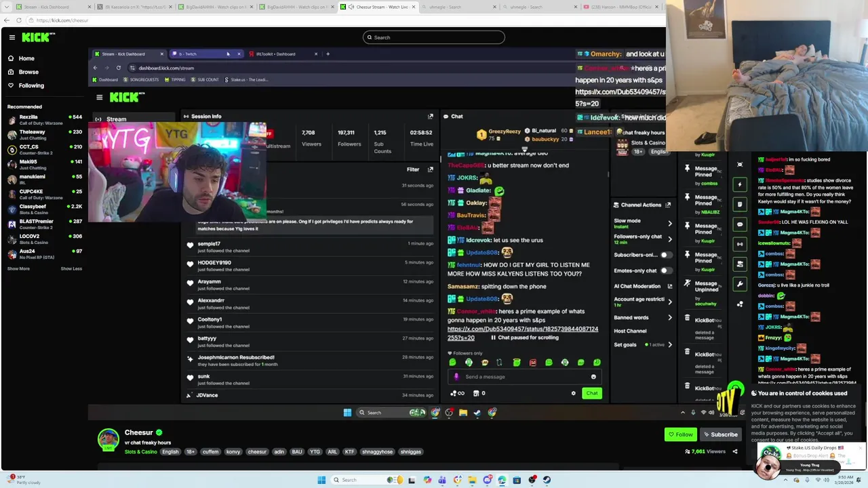
Task: Expand Slow mode options
Action: [x=670, y=223]
